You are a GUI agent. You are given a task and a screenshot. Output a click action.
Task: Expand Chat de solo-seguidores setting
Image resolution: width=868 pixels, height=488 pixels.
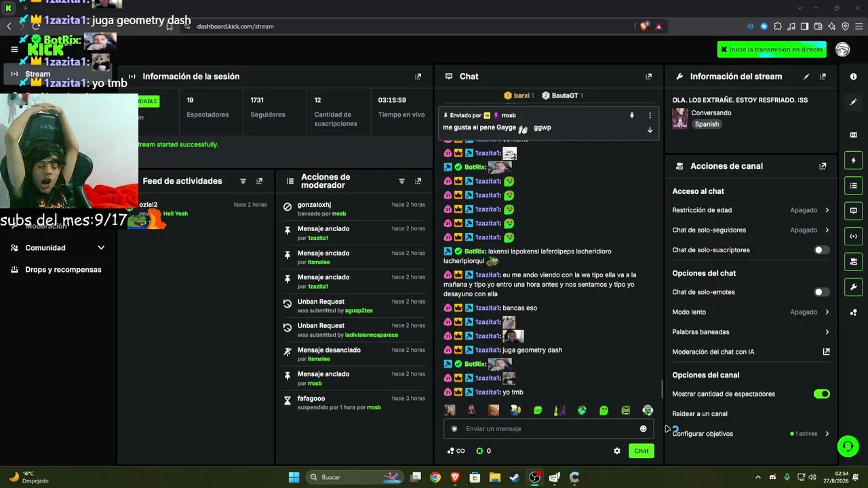click(751, 230)
